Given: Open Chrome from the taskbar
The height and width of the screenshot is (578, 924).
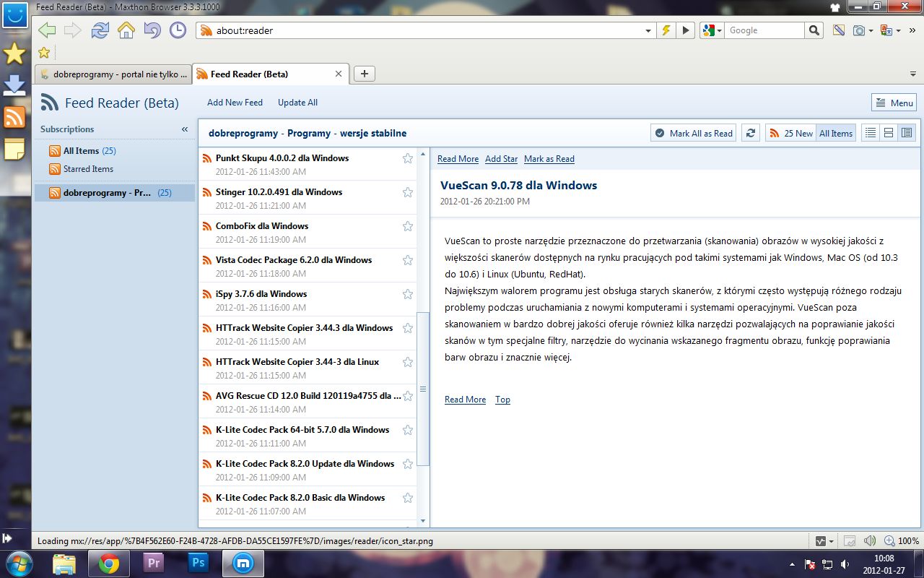Looking at the screenshot, I should 109,564.
